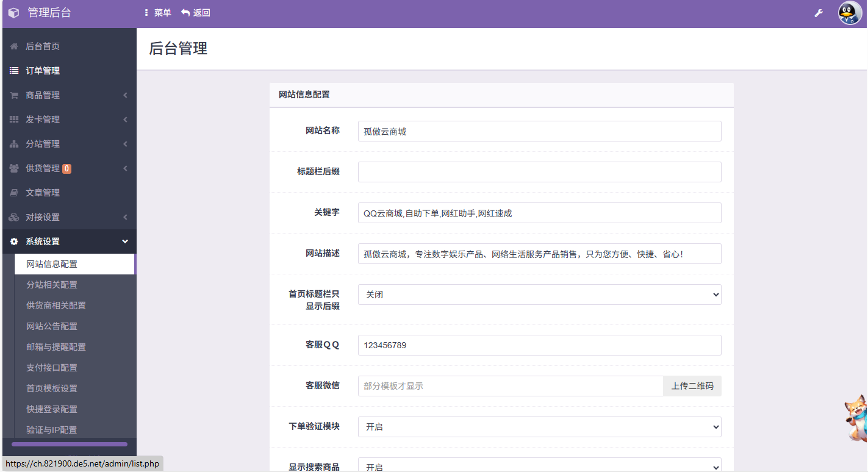
Task: Open the 下单验证模块 dropdown
Action: click(x=539, y=427)
